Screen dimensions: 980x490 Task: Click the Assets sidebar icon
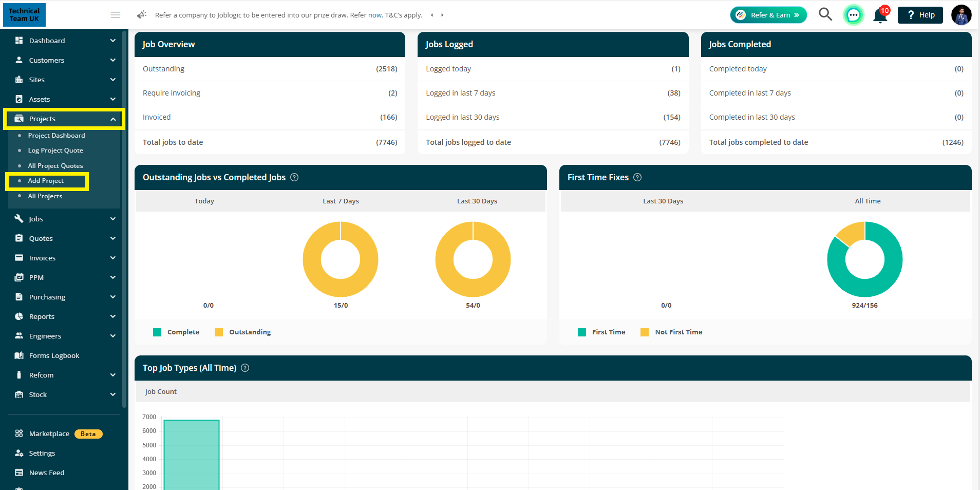19,99
